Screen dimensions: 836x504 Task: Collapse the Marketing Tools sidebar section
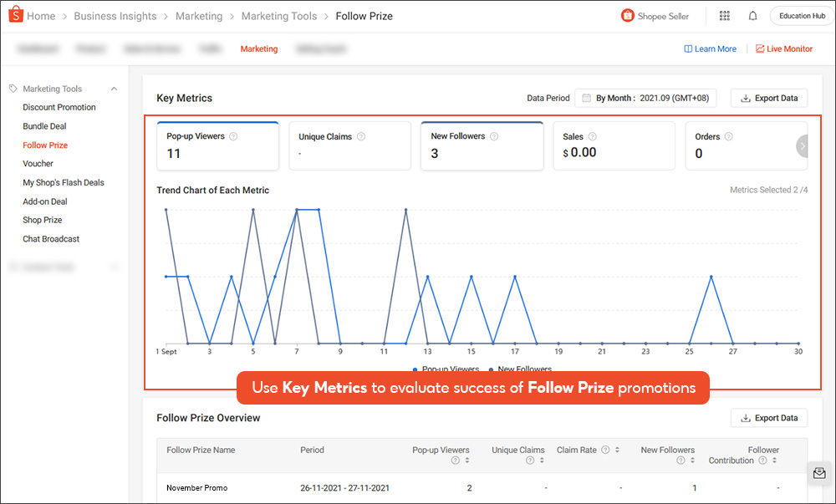114,88
